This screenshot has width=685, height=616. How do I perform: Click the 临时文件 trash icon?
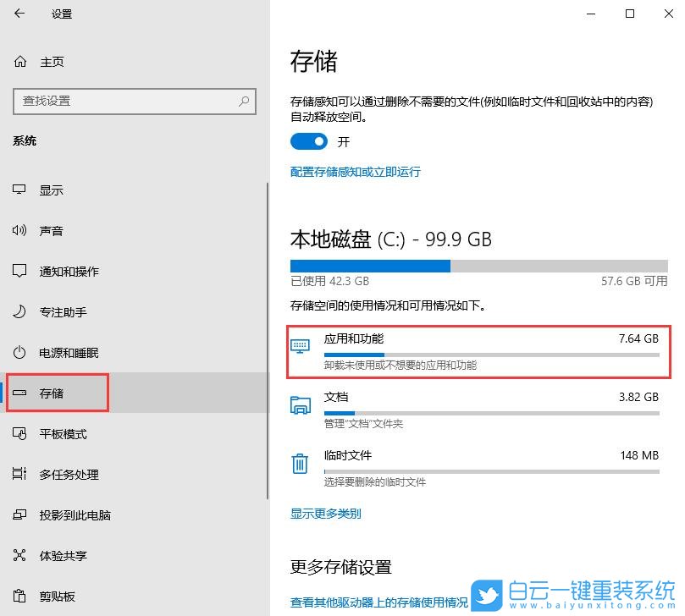[299, 463]
